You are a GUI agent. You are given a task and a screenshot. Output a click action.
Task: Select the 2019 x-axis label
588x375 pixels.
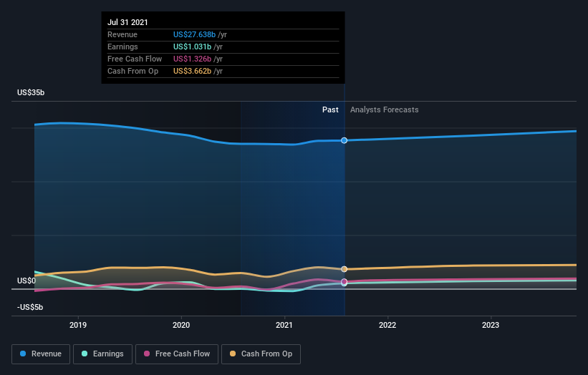pos(78,323)
